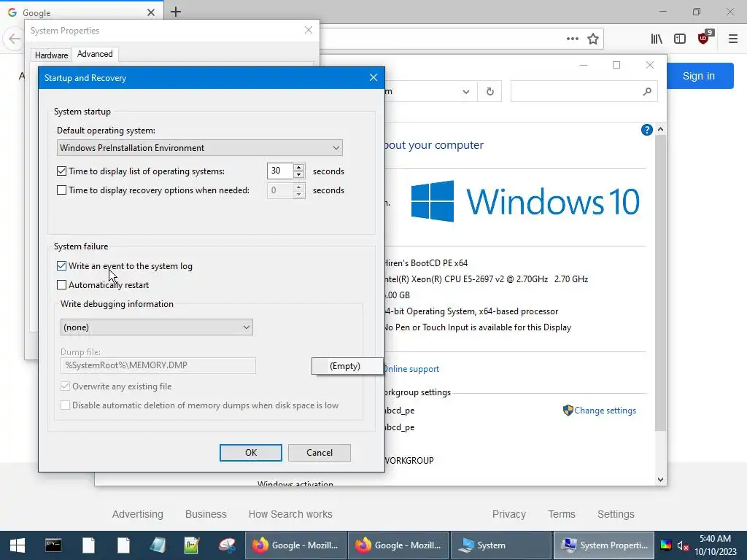This screenshot has width=747, height=560.
Task: Open the Privacy footer link
Action: [508, 514]
